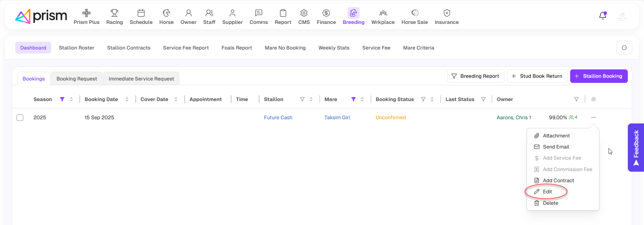Open notifications bell icon

603,16
